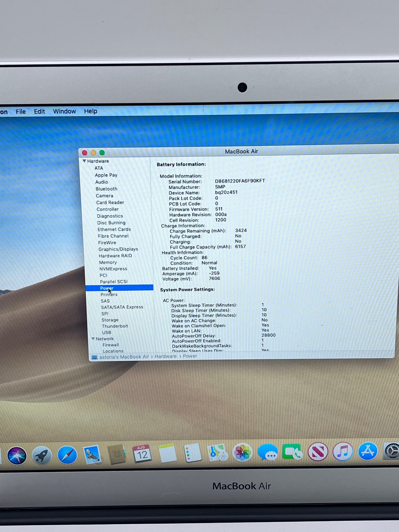Open Messages speech bubble icon
The width and height of the screenshot is (399, 532).
click(x=267, y=452)
